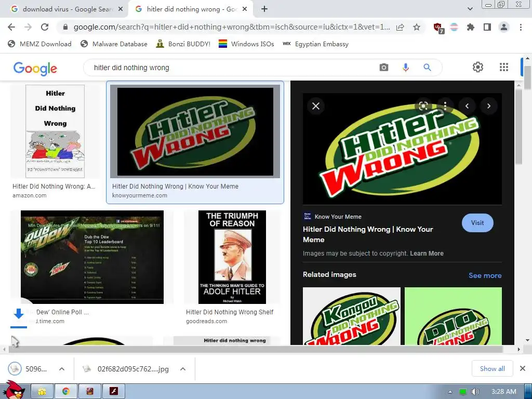Open more options in the image preview
The height and width of the screenshot is (399, 532).
pyautogui.click(x=445, y=106)
